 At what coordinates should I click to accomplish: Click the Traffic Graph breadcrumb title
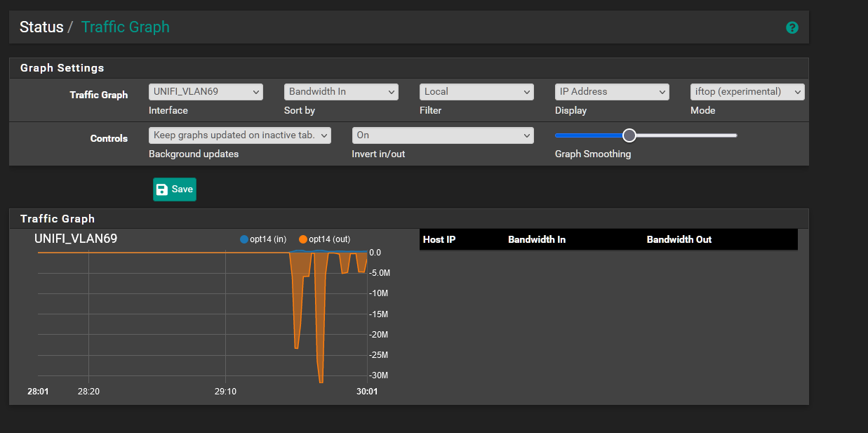tap(126, 27)
